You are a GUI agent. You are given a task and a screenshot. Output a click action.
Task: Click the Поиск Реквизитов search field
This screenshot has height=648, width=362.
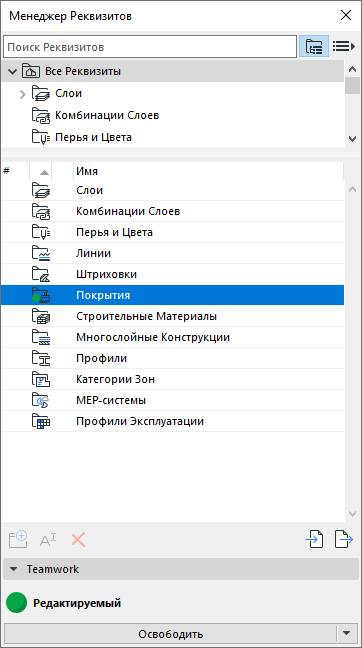[x=150, y=46]
